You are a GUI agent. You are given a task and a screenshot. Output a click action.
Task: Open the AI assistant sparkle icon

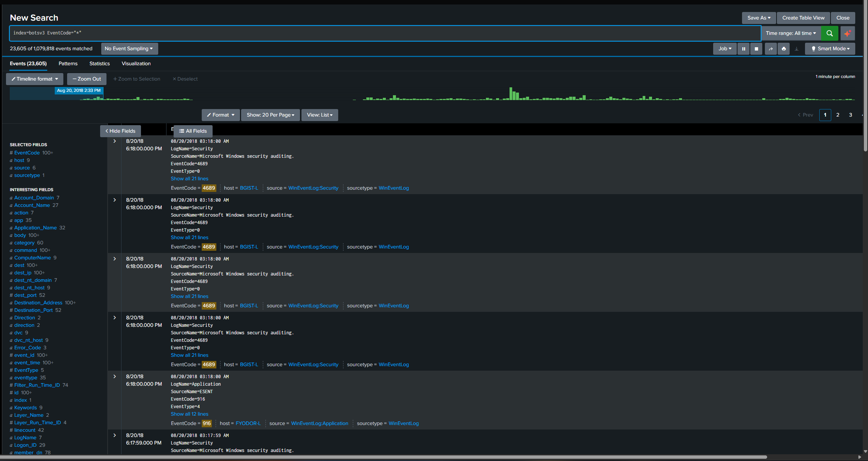pyautogui.click(x=847, y=33)
